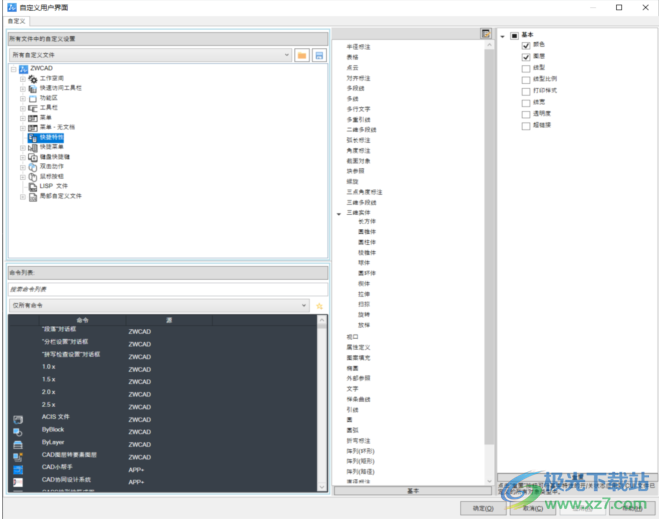Open the 所有自定义文件 dropdown

coord(150,55)
